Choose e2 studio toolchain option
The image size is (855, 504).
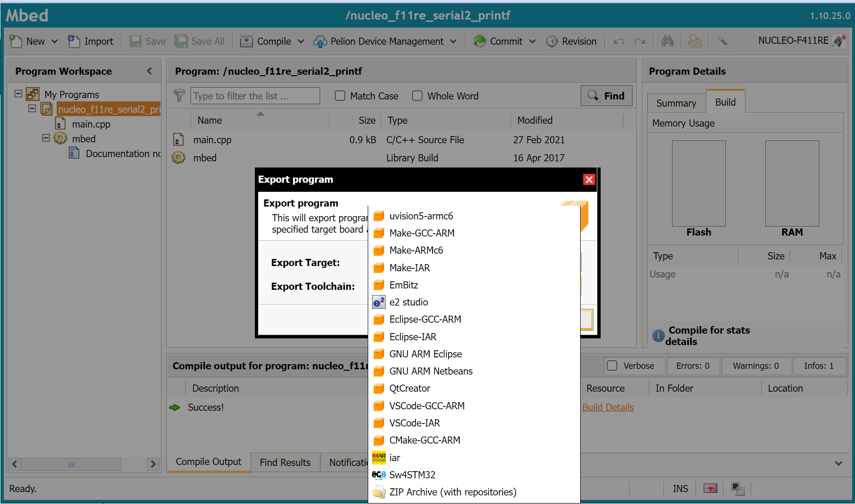474,302
